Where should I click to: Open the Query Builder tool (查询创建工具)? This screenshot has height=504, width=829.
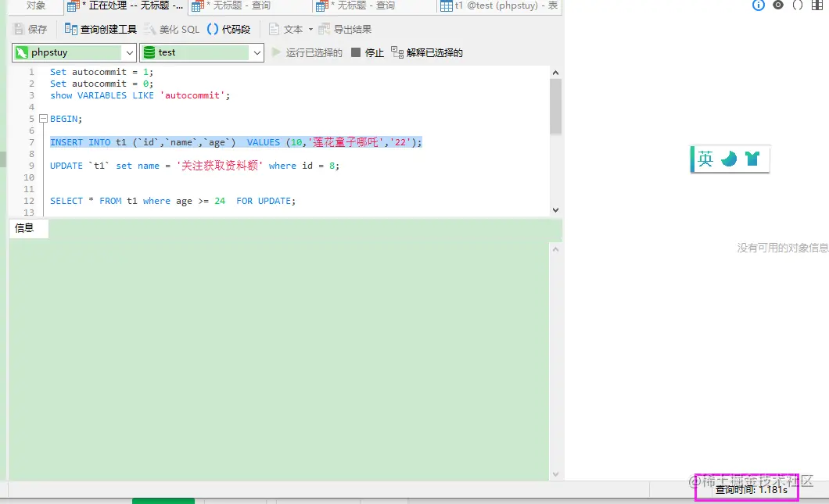pyautogui.click(x=100, y=29)
